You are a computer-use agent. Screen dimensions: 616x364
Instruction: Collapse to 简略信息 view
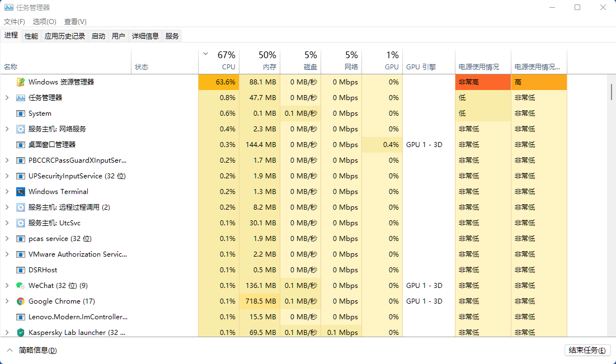click(x=32, y=350)
